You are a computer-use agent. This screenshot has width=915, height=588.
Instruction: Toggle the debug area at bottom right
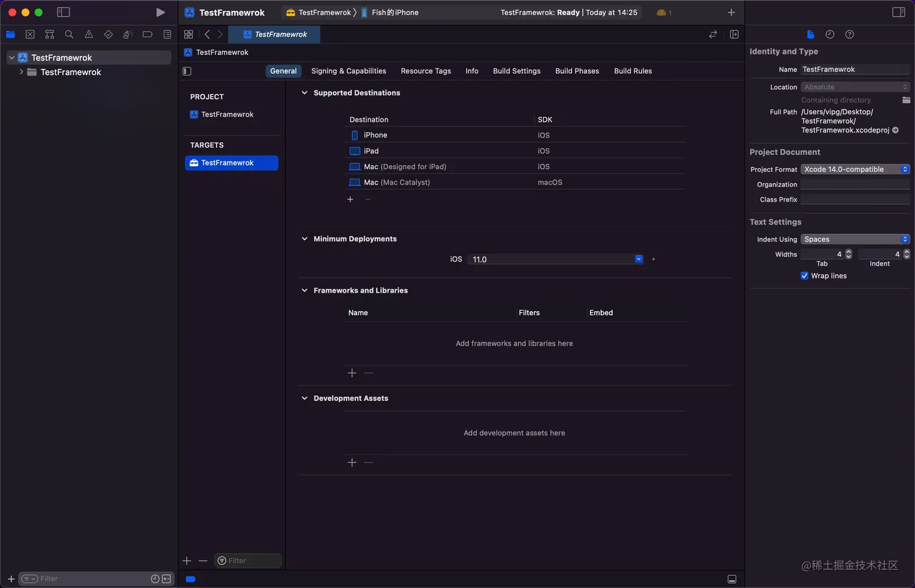coord(732,579)
